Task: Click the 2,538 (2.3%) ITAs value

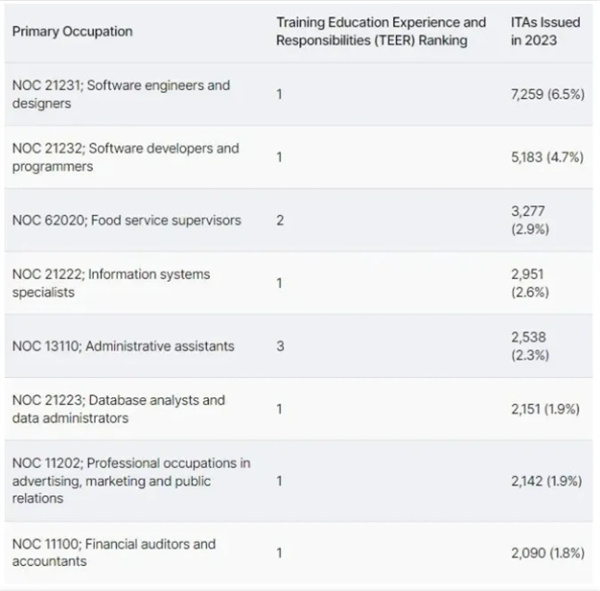Action: click(531, 346)
